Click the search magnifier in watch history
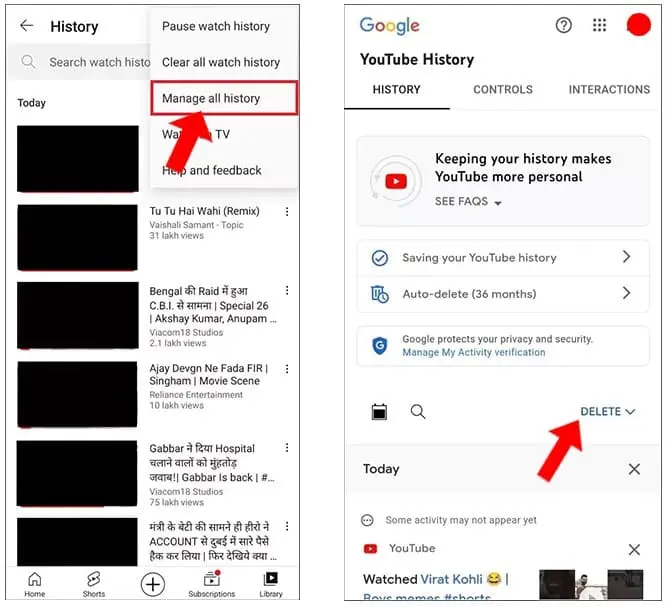Screen dimensions: 669x607 [x=28, y=62]
